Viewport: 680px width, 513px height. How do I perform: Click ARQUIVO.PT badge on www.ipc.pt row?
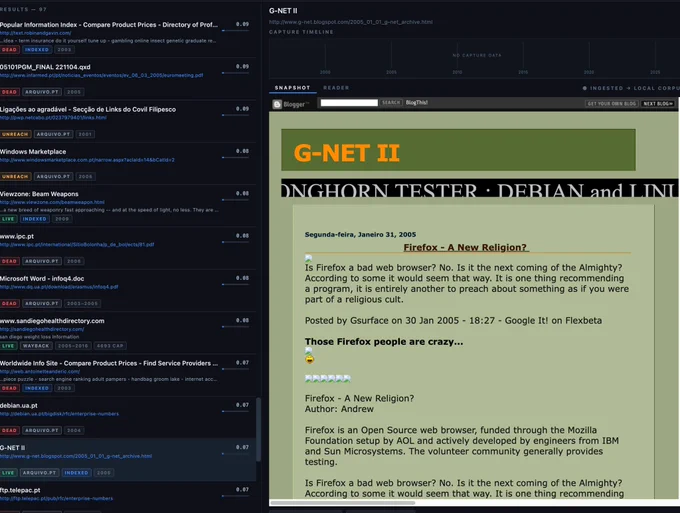tap(42, 261)
